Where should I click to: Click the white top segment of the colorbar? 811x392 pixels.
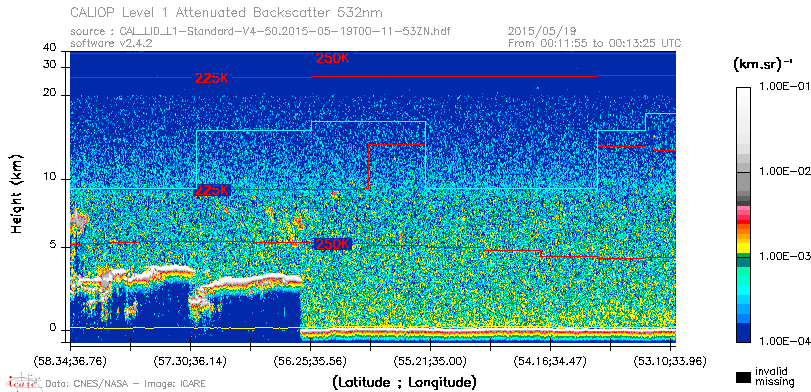click(743, 93)
